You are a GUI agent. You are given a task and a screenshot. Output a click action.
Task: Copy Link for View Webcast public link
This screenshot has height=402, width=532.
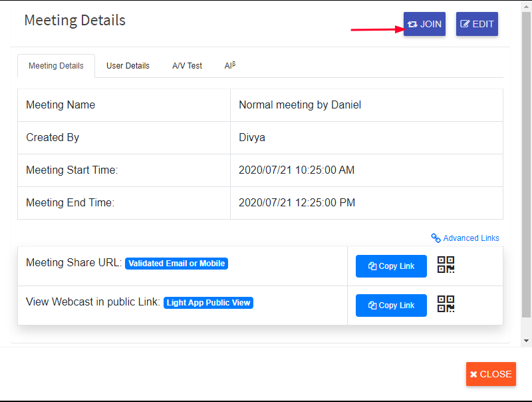click(391, 305)
